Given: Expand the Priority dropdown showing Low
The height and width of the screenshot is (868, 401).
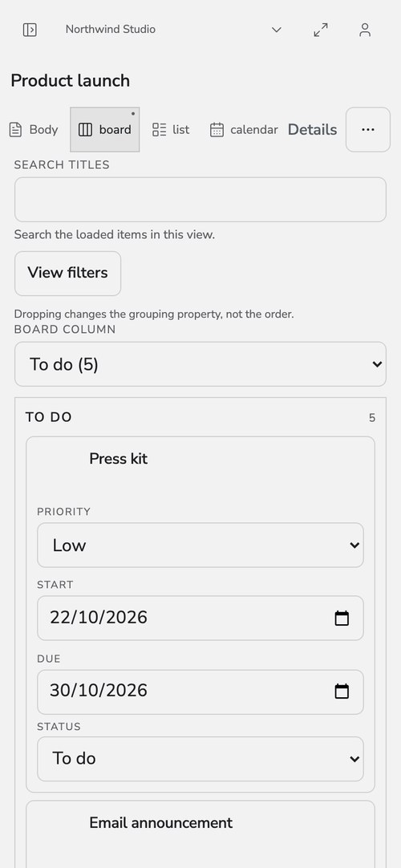Looking at the screenshot, I should (x=200, y=546).
